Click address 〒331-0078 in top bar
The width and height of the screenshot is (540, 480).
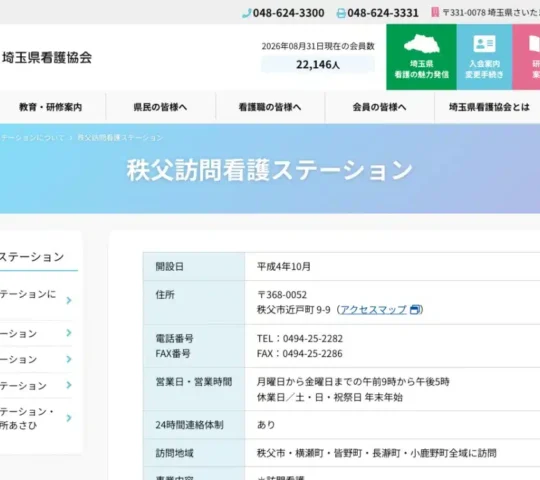[x=491, y=13]
